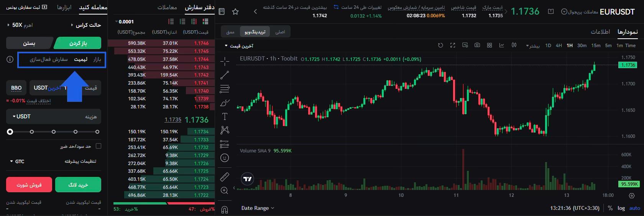This screenshot has height=216, width=644.
Task: Select the brush drawing tool
Action: (x=225, y=103)
